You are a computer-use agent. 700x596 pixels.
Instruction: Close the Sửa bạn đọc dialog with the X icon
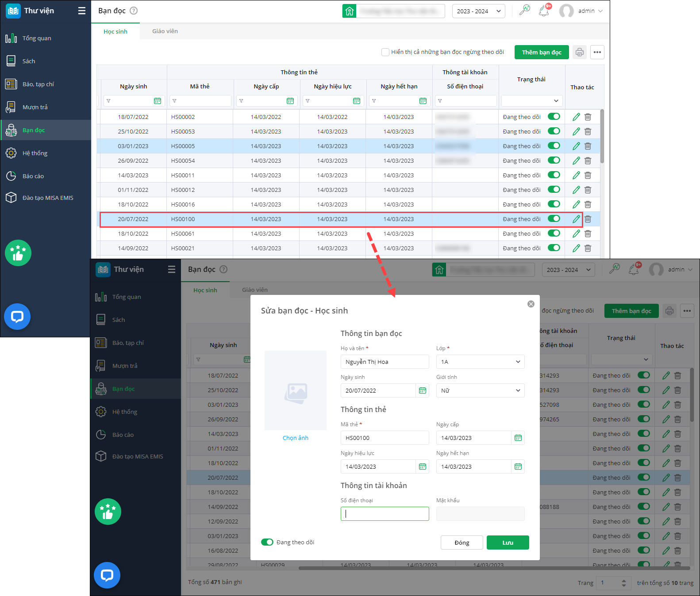pyautogui.click(x=531, y=304)
